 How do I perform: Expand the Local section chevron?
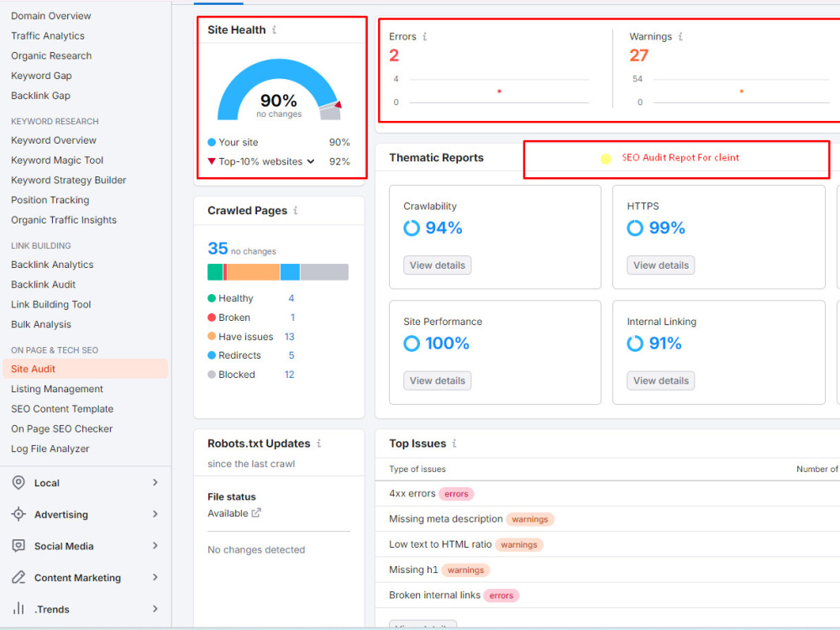(155, 483)
